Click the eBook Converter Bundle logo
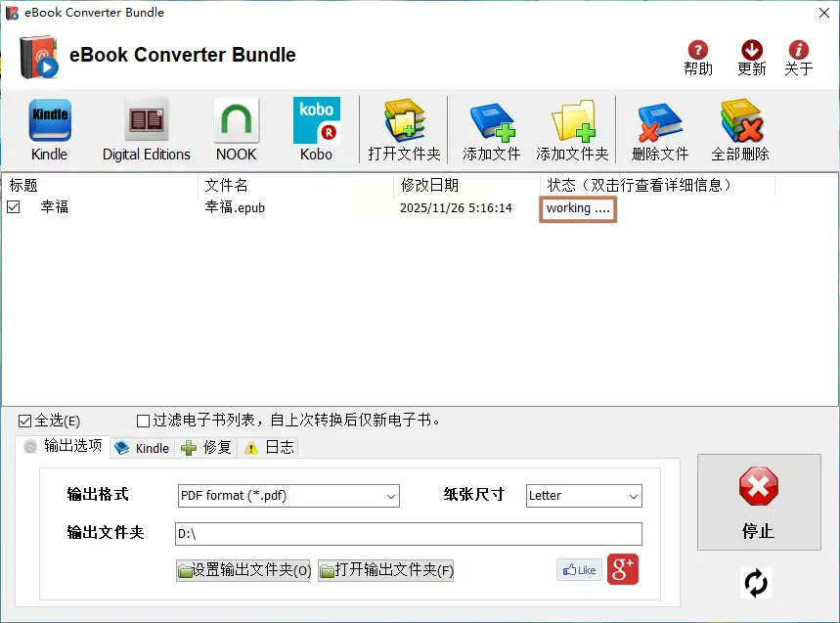 coord(38,57)
